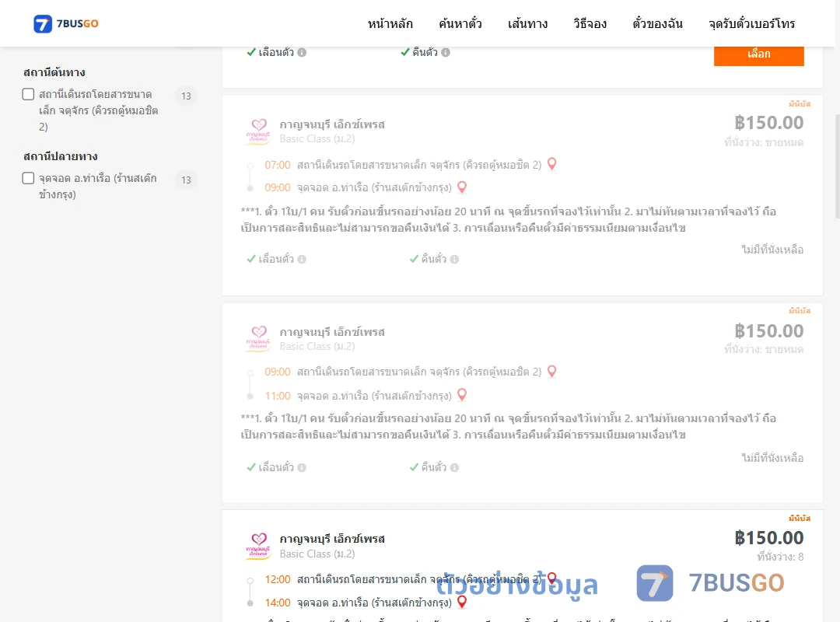This screenshot has width=840, height=622.
Task: Click the count 13 beside destination filter
Action: click(186, 180)
